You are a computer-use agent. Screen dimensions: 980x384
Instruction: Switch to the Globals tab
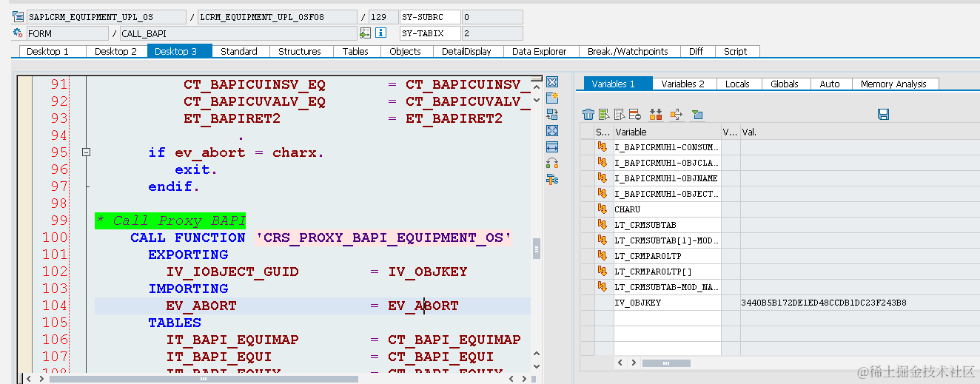pos(785,84)
